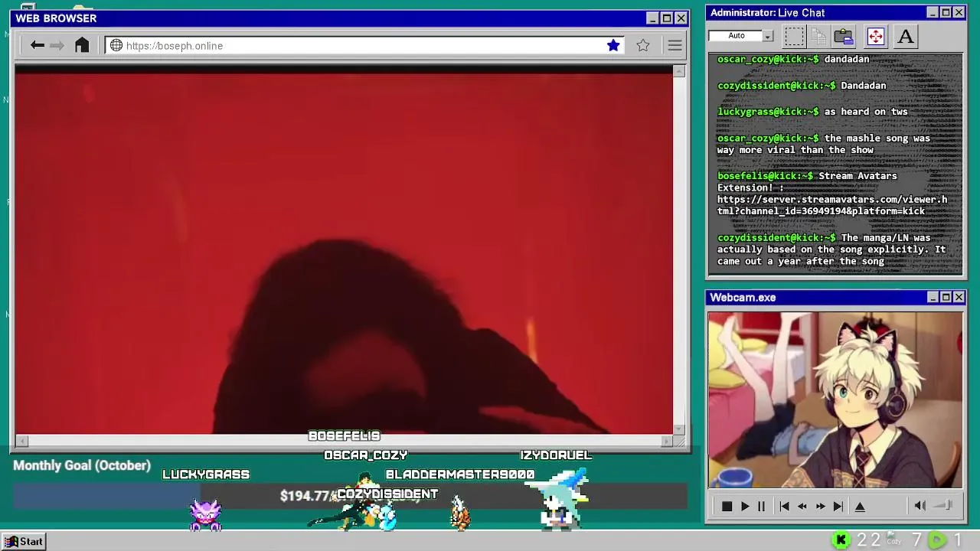Viewport: 980px width, 551px height.
Task: Minimize the Live Chat window
Action: click(932, 12)
